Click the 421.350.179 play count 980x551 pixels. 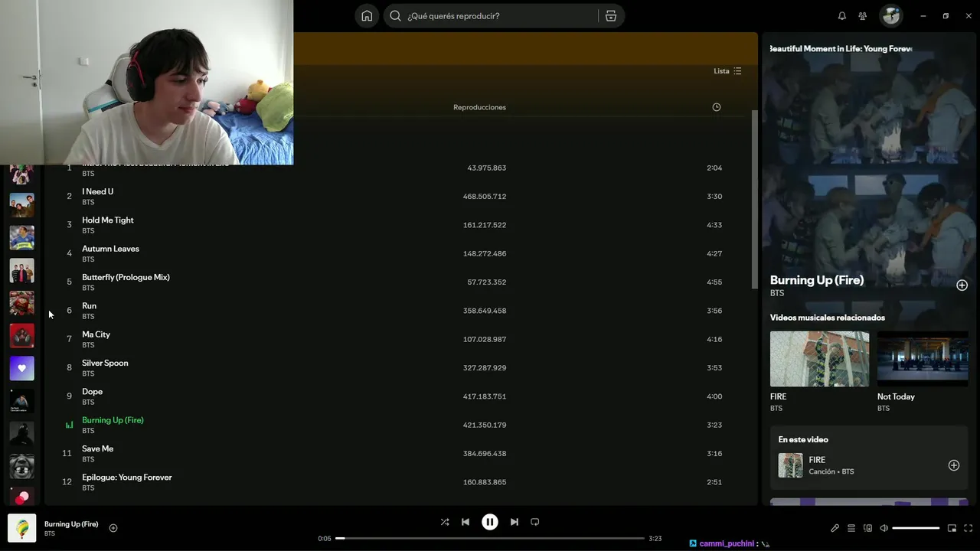(485, 425)
